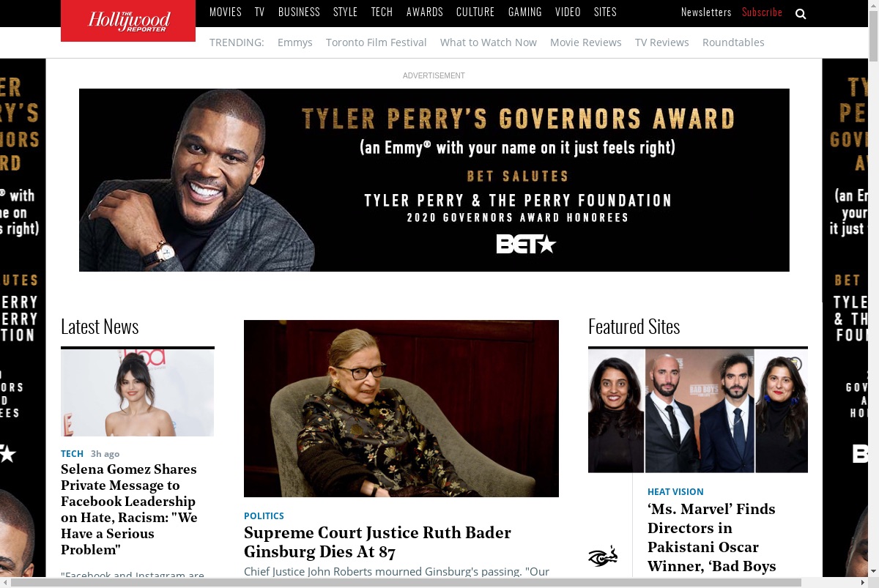Open the Awards section

coord(425,12)
